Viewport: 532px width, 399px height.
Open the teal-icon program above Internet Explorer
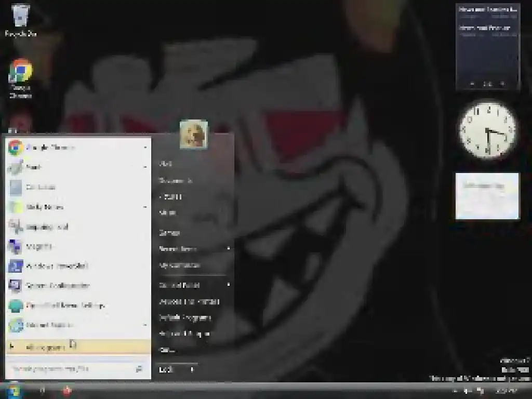pyautogui.click(x=78, y=305)
